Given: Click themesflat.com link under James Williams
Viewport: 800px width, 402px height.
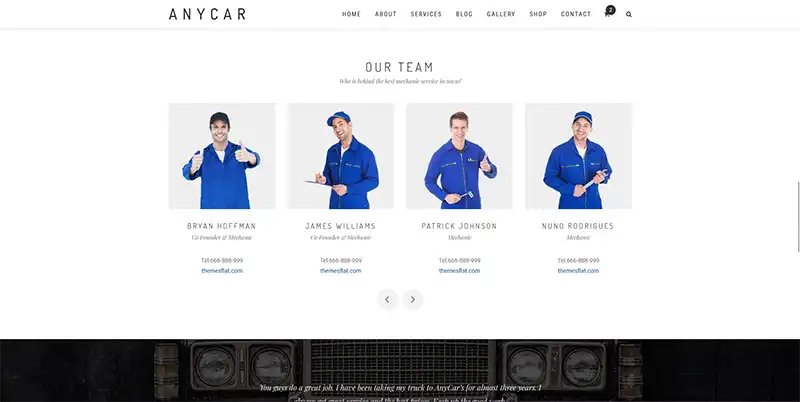Looking at the screenshot, I should pyautogui.click(x=341, y=271).
